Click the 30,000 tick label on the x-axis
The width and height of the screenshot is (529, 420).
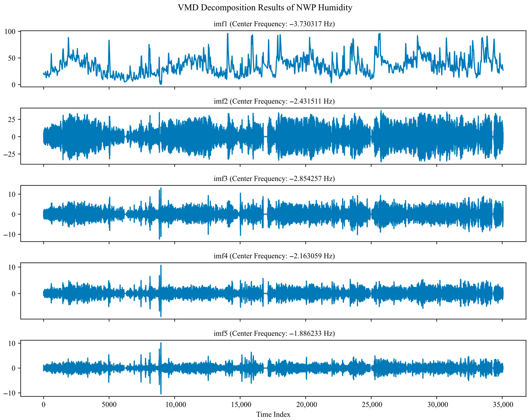pyautogui.click(x=437, y=404)
